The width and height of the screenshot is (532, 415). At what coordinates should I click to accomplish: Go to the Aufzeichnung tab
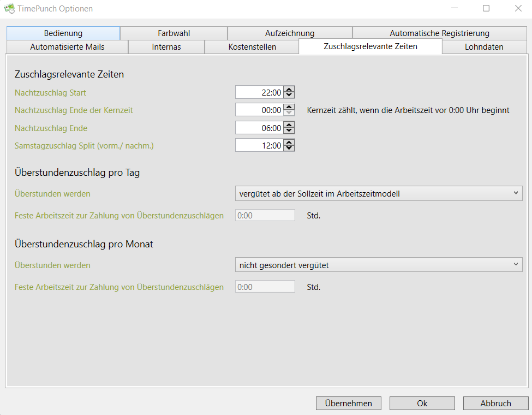click(290, 33)
